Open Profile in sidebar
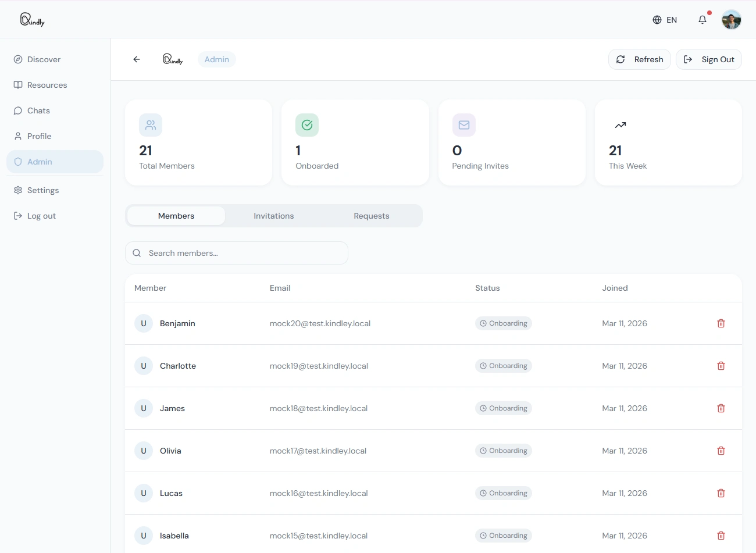This screenshot has height=553, width=756. pyautogui.click(x=55, y=136)
